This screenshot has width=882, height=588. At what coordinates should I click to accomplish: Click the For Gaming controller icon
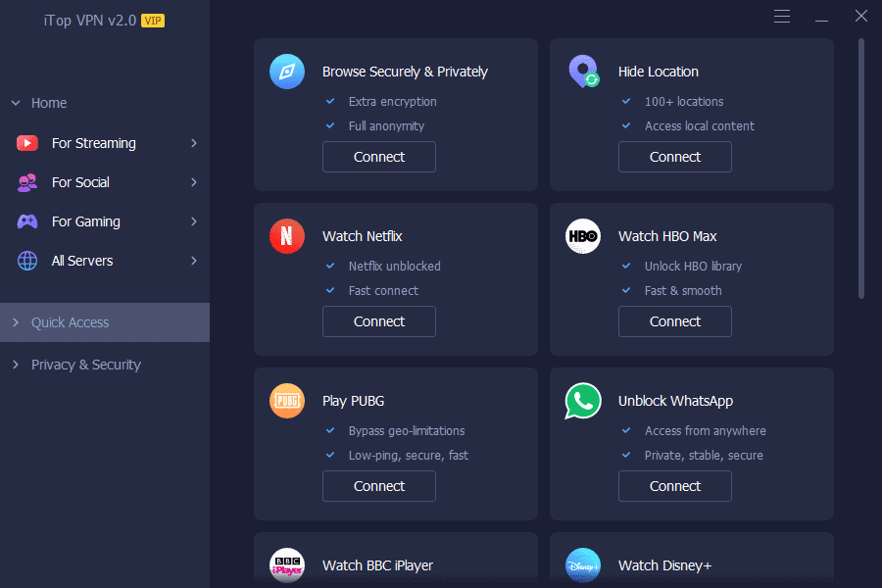(x=28, y=221)
